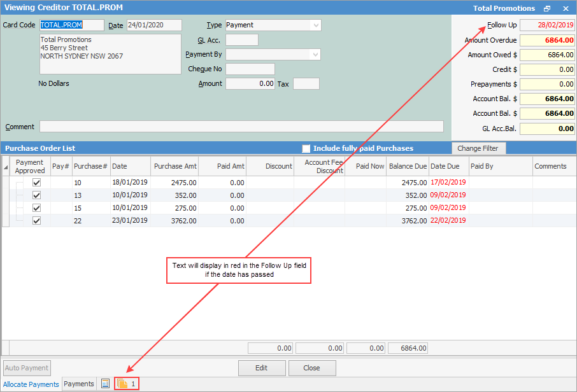Select the Card Code field TOTAL.PROM
Screen dimensions: 577x392
point(71,25)
